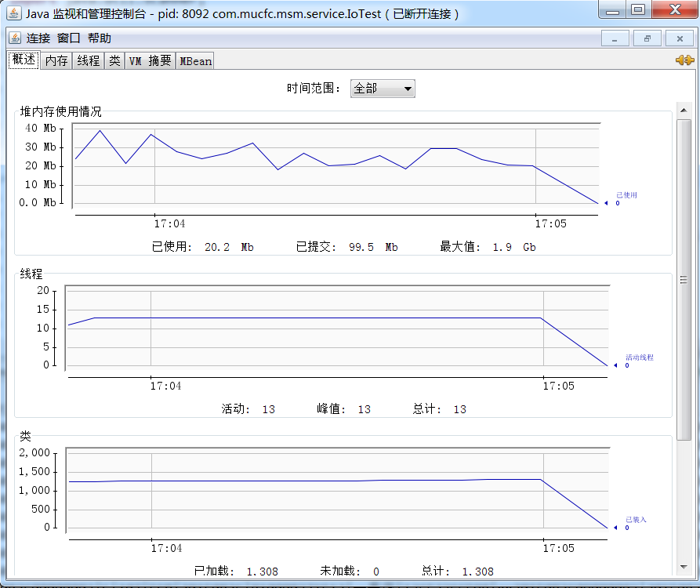Open the 窗口 menu
Viewport: 700px width, 588px height.
[x=68, y=38]
